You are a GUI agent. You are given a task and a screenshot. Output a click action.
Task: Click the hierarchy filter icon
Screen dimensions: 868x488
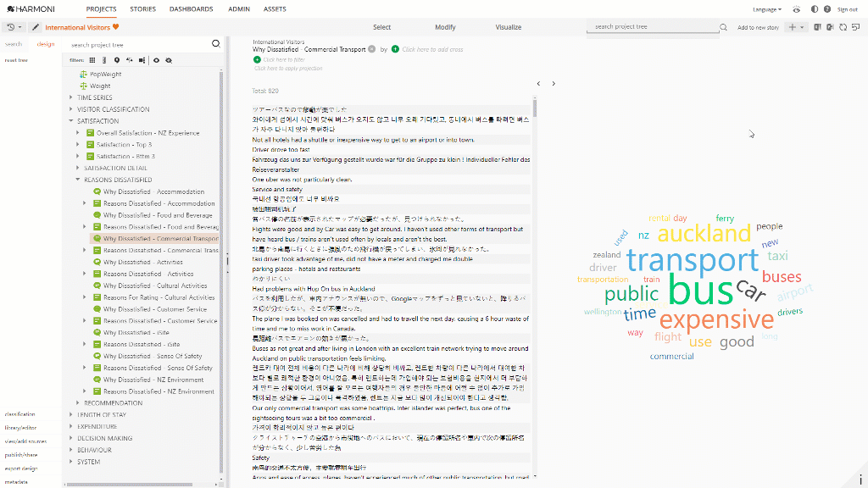point(130,60)
